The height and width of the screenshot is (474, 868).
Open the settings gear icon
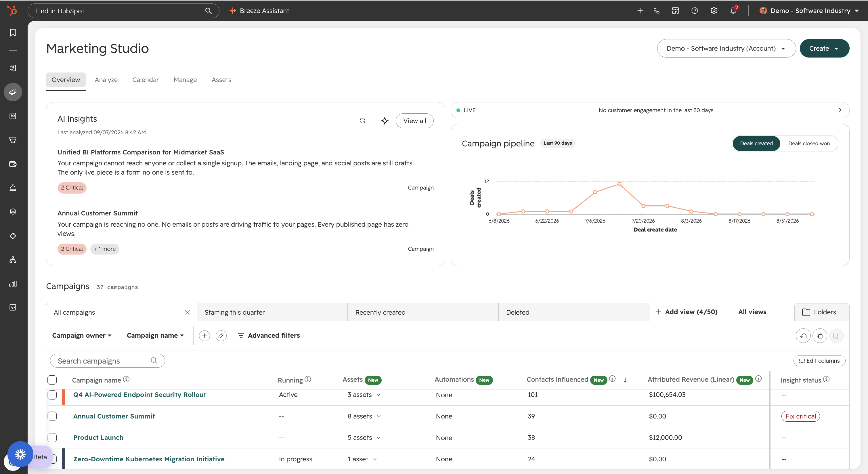(x=714, y=11)
